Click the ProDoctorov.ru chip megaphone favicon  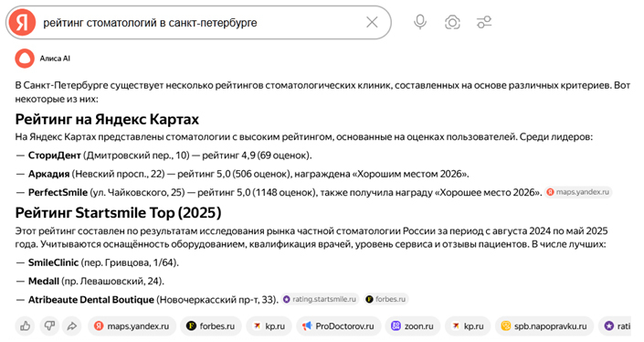click(x=307, y=326)
